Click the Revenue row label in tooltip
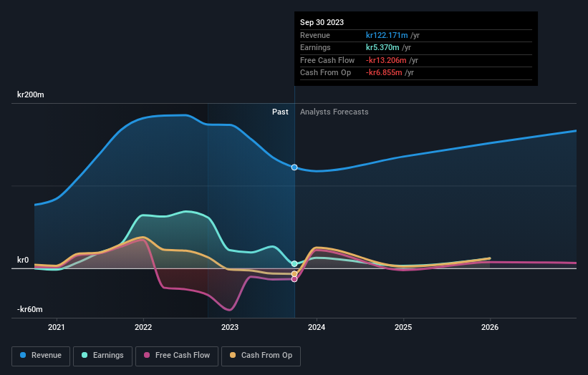Viewport: 588px width, 375px height. [315, 35]
